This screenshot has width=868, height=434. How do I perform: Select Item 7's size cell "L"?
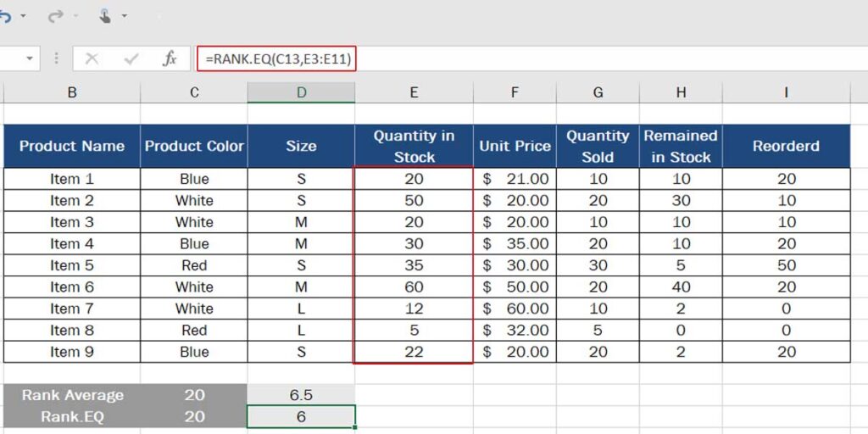(x=301, y=309)
